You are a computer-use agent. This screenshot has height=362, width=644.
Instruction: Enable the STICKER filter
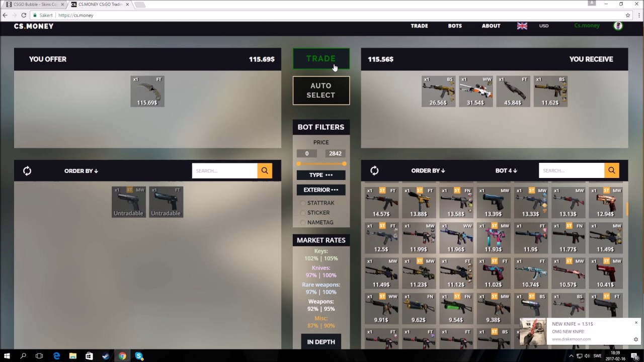pyautogui.click(x=303, y=213)
